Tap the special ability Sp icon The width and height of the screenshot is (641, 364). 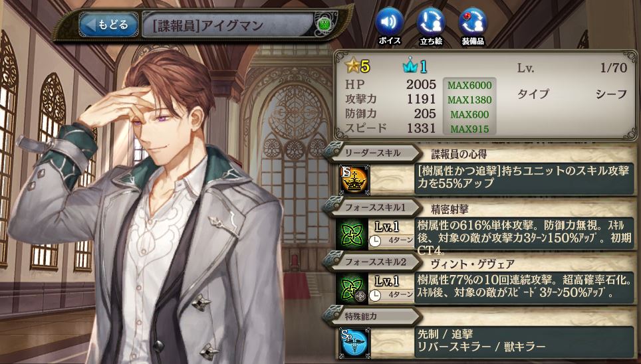click(354, 342)
